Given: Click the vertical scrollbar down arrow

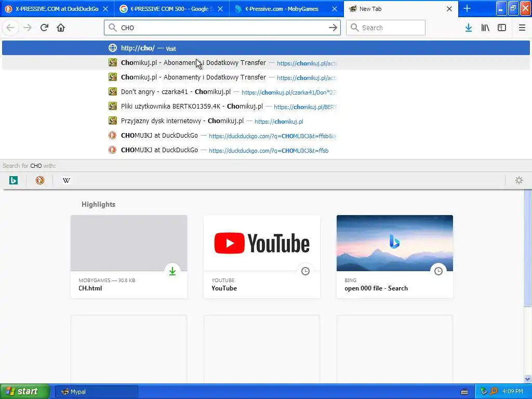Looking at the screenshot, I should 528,379.
